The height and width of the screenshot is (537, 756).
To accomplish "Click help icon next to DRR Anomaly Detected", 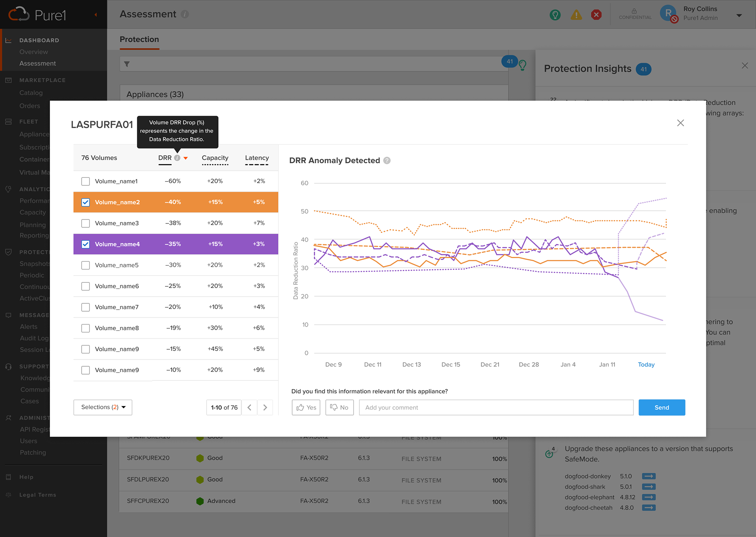I will point(387,161).
